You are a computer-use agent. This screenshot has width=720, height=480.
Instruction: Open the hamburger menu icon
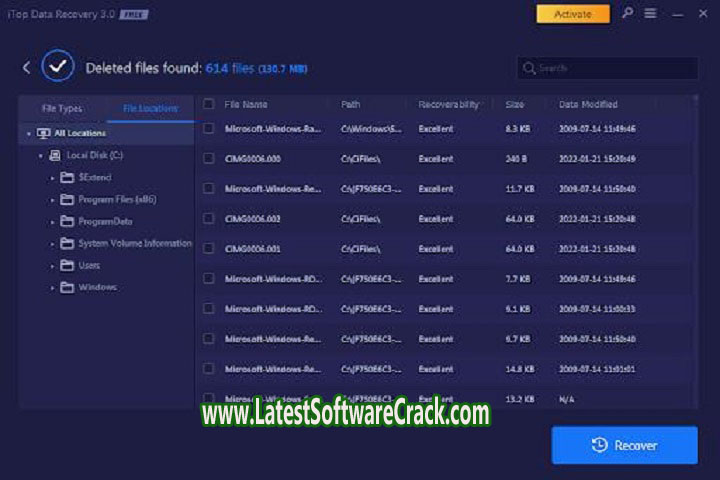(650, 13)
